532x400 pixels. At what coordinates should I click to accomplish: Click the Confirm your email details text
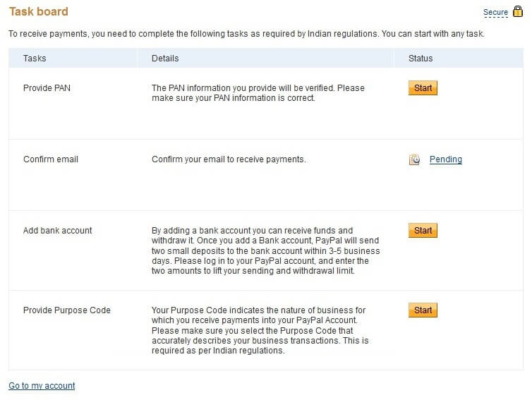[x=229, y=159]
